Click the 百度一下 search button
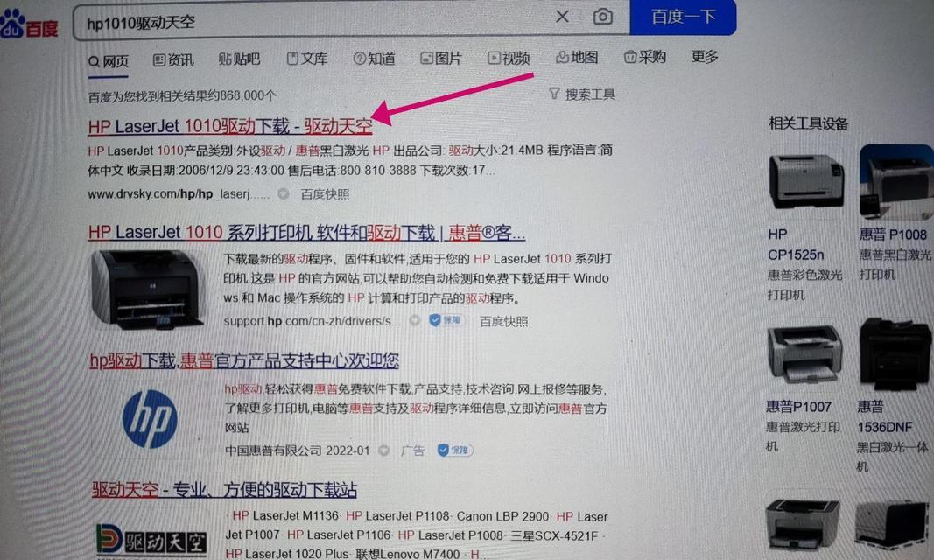This screenshot has height=560, width=934. point(683,17)
